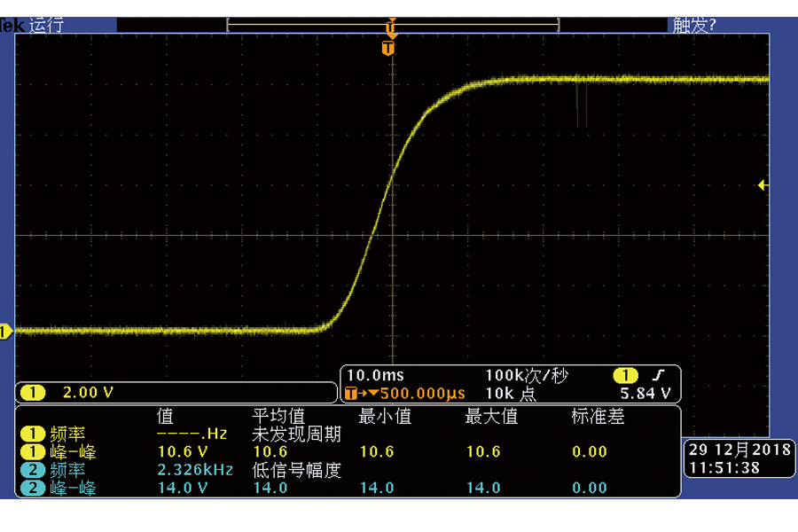
Task: Click the rising edge trigger slope icon
Action: (657, 375)
